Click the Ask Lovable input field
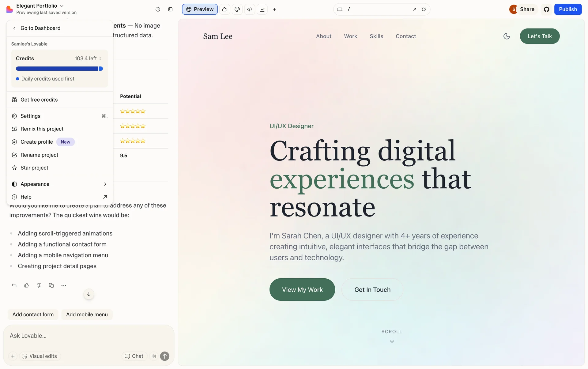588x369 pixels. [x=88, y=336]
